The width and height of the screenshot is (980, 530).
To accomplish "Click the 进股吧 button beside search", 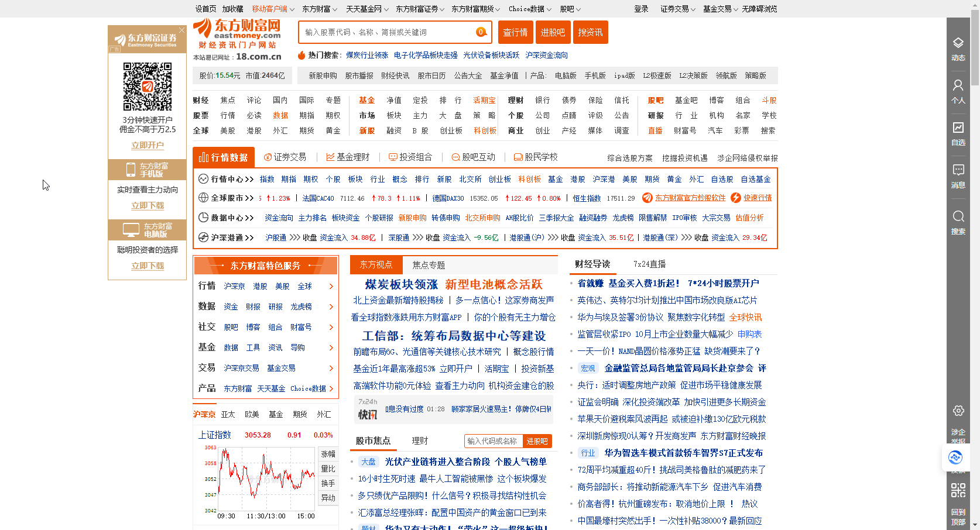I will point(553,32).
